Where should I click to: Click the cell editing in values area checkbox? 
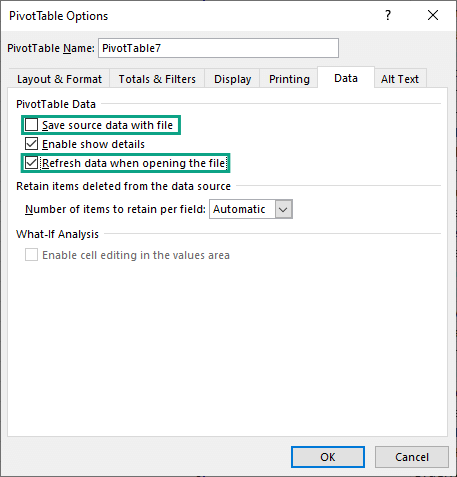(x=32, y=255)
